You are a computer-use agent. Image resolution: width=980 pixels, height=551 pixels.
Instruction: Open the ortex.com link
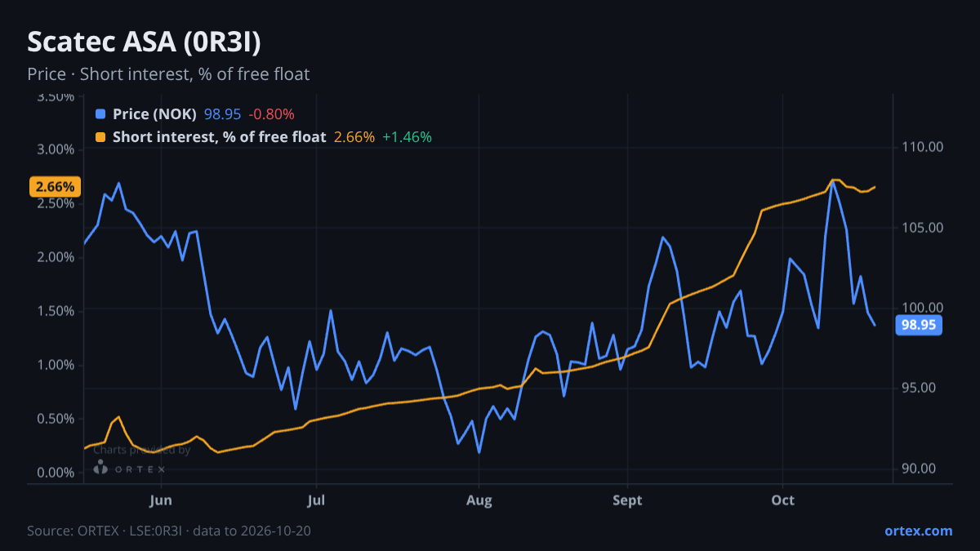(x=918, y=531)
